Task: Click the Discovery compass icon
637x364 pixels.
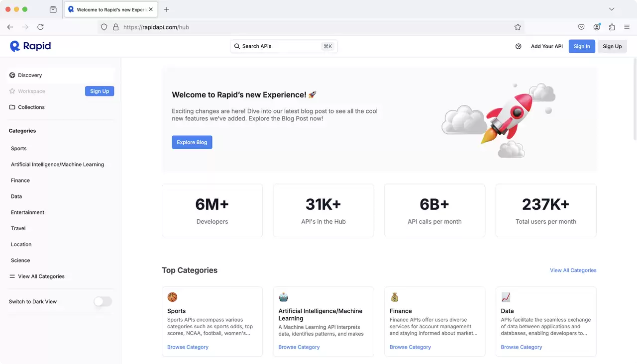Action: [12, 75]
